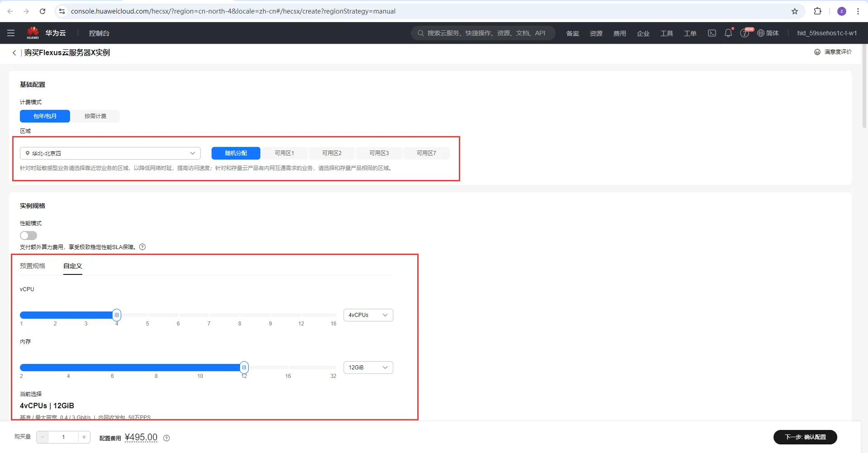Screen dimensions: 868x453
Task: Click the site info icon in the address bar
Action: 62,11
